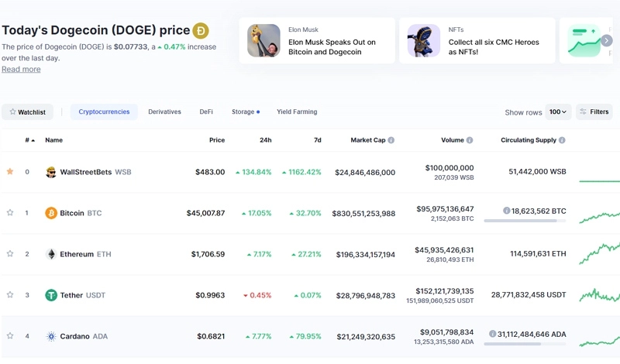Click the Ethereum diamond logo icon
The height and width of the screenshot is (364, 620).
point(51,254)
